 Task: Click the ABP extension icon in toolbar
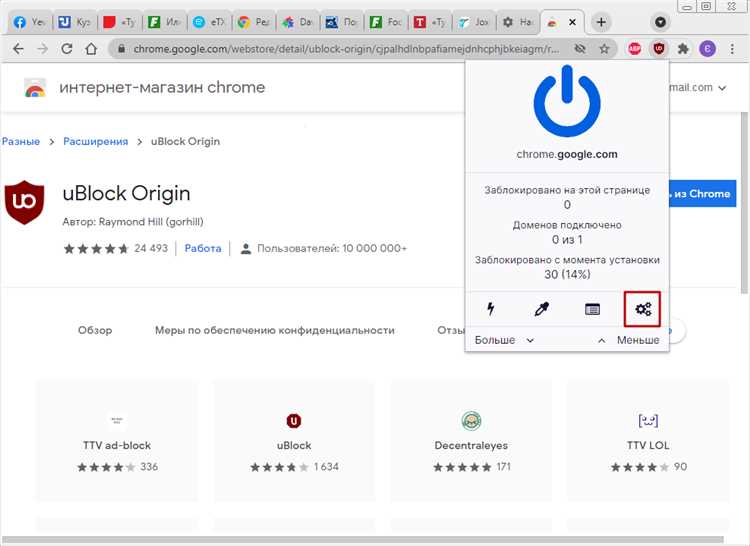(634, 48)
